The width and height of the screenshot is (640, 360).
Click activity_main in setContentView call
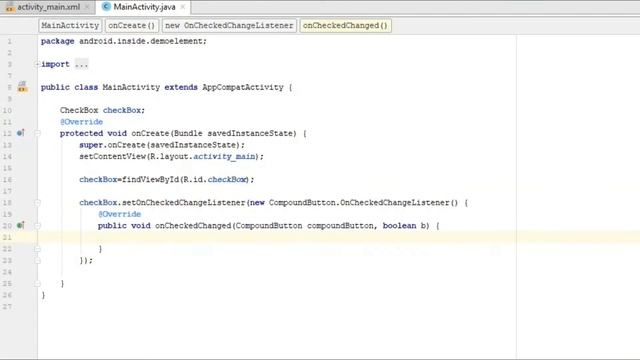click(x=224, y=156)
